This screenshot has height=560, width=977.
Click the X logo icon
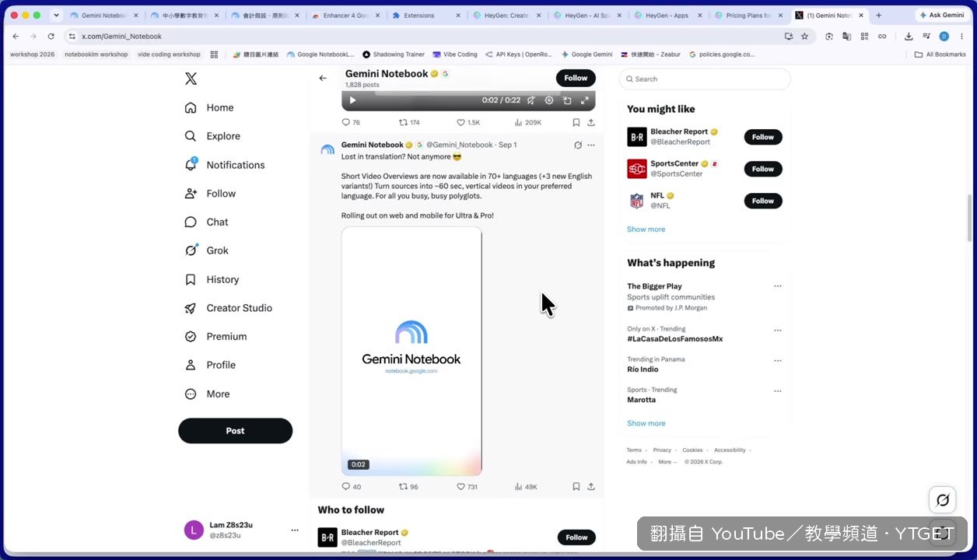pyautogui.click(x=191, y=79)
